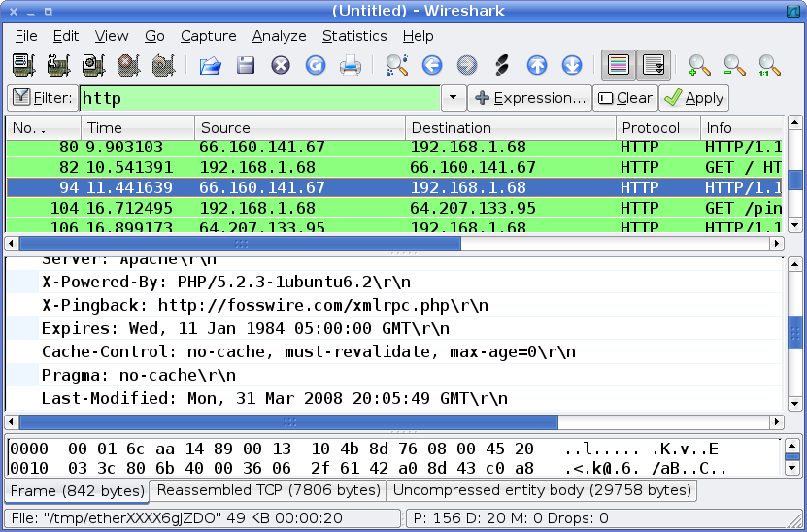Reload this capture file icon
This screenshot has height=532, width=807.
point(316,65)
